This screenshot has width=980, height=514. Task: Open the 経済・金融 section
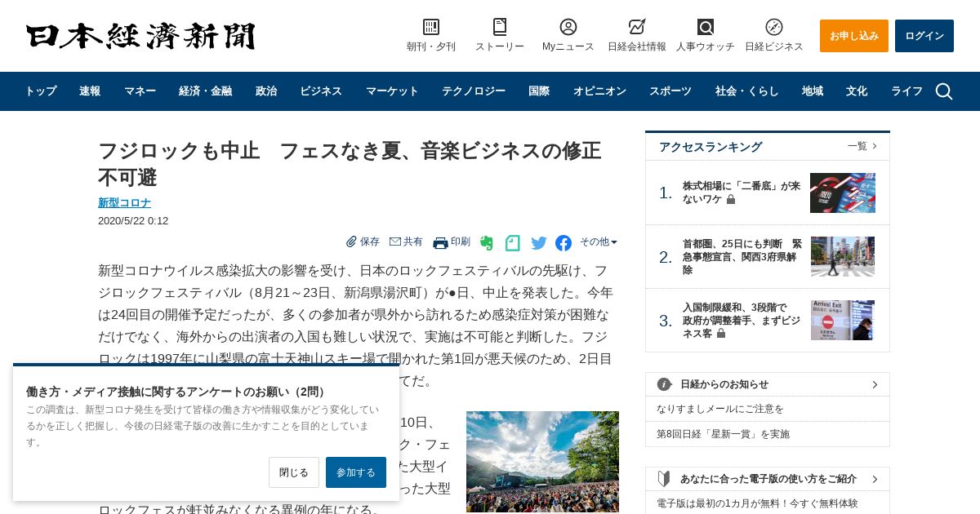click(205, 91)
